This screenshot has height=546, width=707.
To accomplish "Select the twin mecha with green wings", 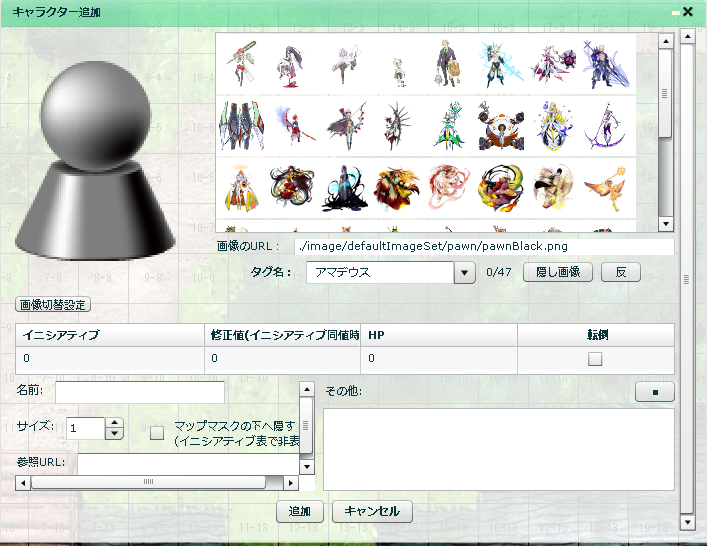I will pyautogui.click(x=241, y=126).
